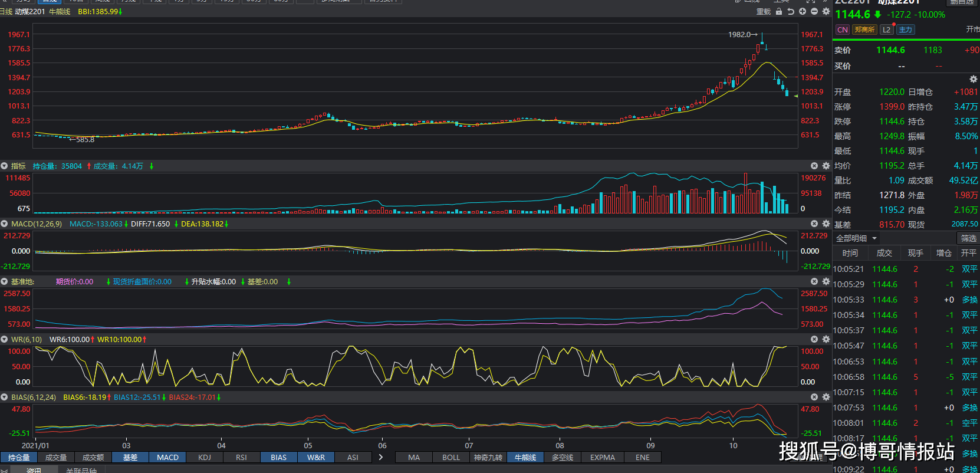Click the L2 level badge
This screenshot has width=980, height=473.
(x=886, y=30)
